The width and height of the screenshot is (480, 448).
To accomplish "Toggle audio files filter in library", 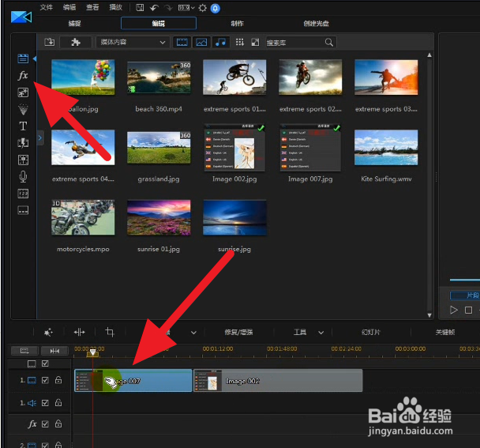I will tap(220, 42).
